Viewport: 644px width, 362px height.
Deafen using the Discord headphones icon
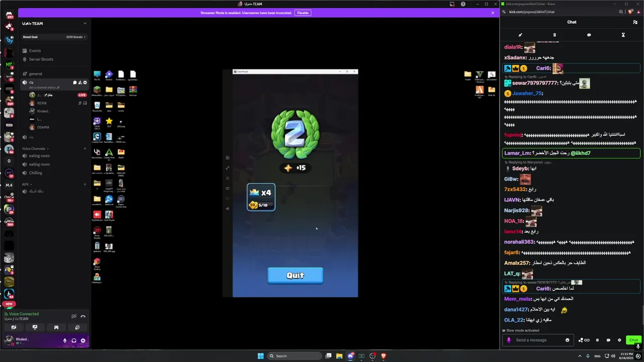coord(74,340)
